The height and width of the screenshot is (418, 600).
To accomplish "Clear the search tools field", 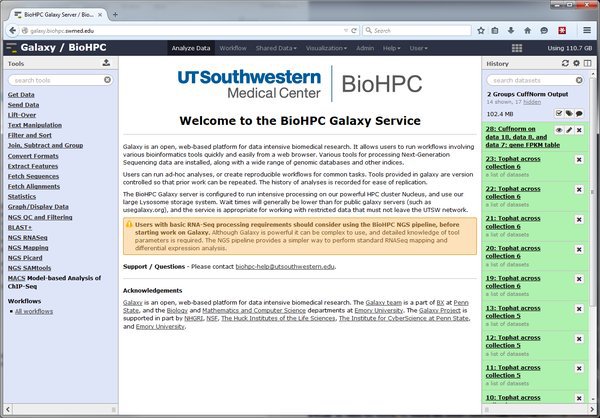I will [x=108, y=80].
